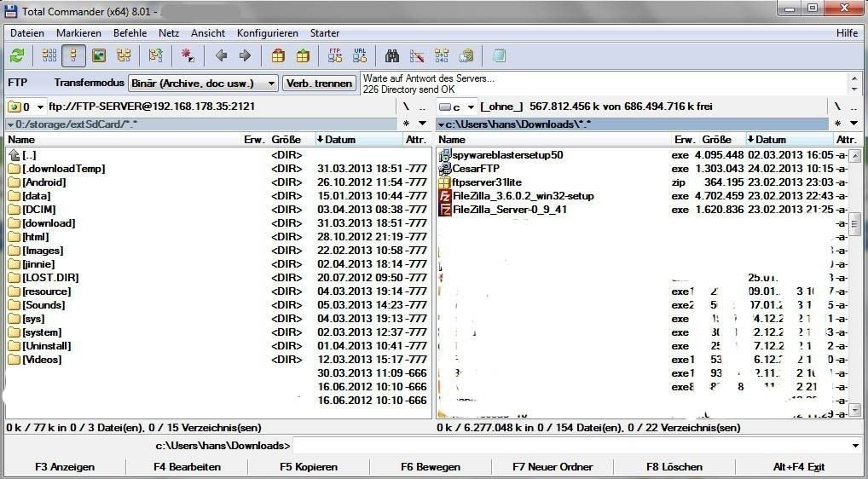The image size is (868, 479).
Task: Open the Markieren menu
Action: coord(78,33)
